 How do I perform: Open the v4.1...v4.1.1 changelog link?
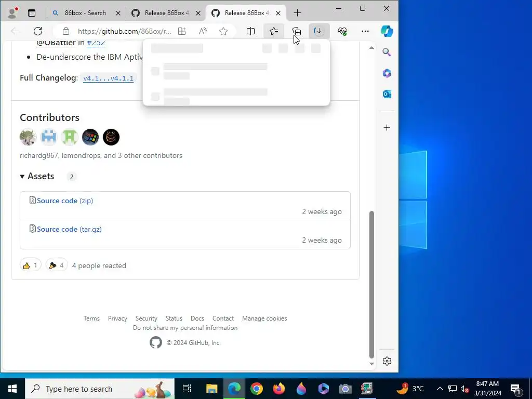108,78
